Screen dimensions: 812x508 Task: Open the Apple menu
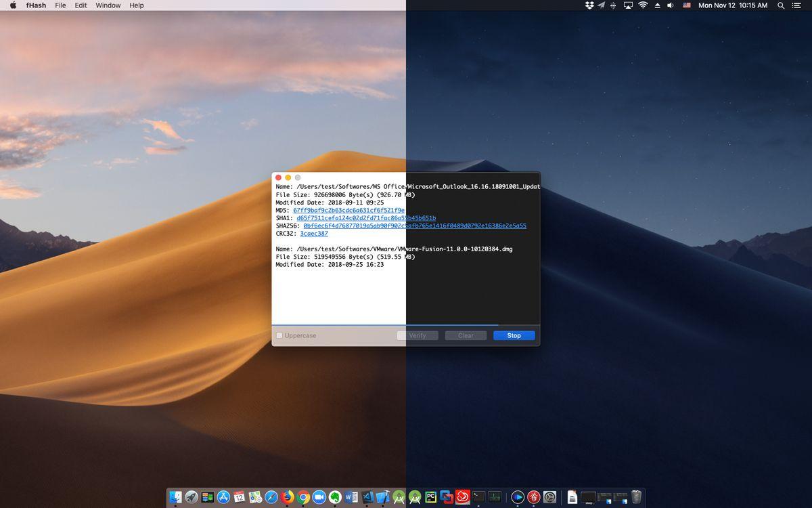[x=13, y=5]
